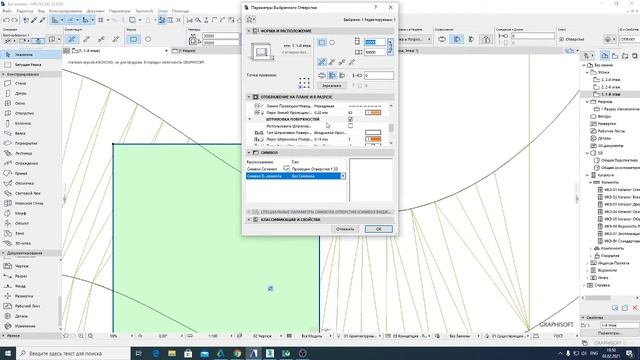
Task: Open Символ в элементе type dropdown
Action: coord(343,176)
